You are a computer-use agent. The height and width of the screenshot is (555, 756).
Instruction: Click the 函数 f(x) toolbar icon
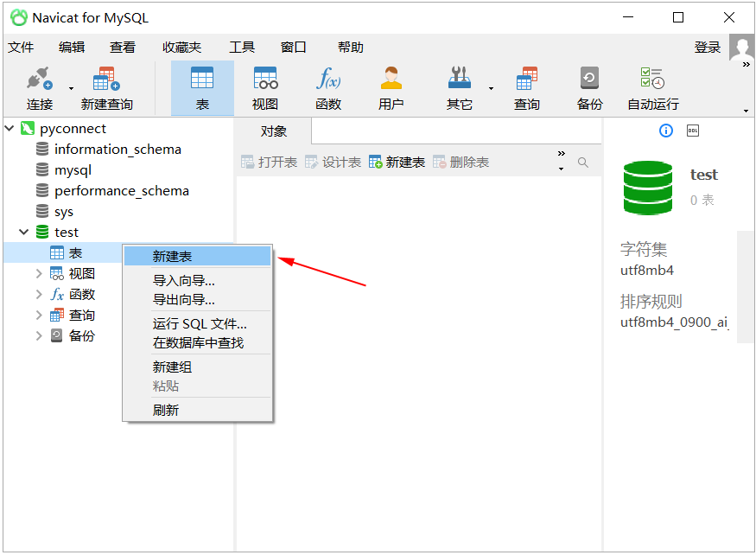(x=328, y=86)
